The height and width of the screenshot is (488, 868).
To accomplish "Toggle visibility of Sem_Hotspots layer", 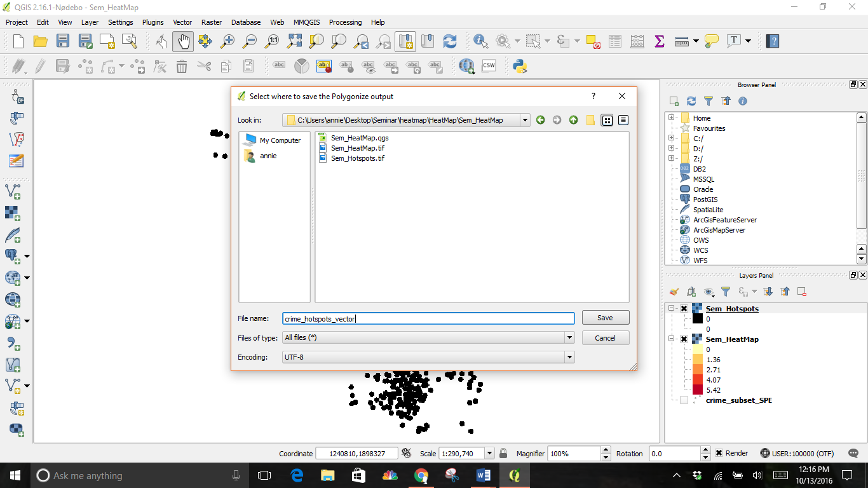I will 684,309.
